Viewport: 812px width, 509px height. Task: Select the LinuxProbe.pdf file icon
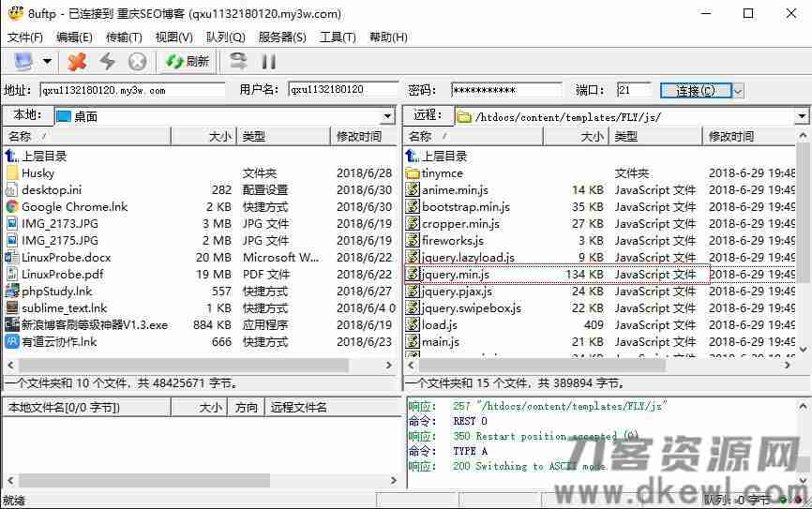coord(12,274)
